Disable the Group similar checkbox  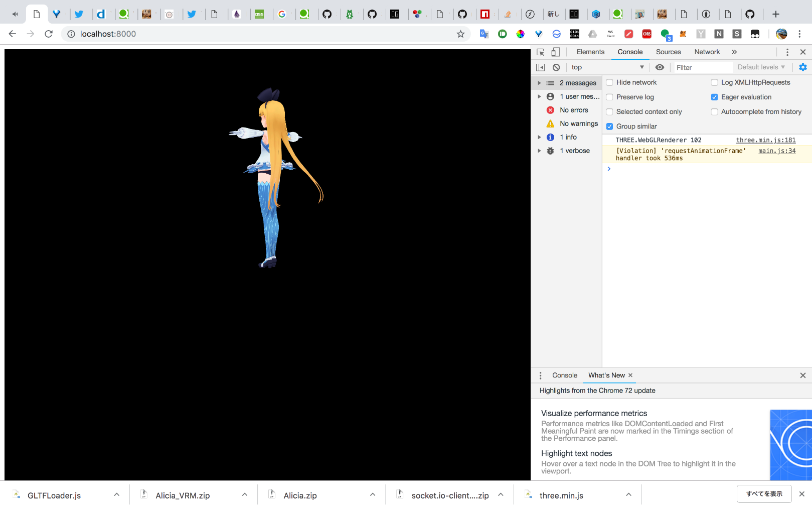610,126
